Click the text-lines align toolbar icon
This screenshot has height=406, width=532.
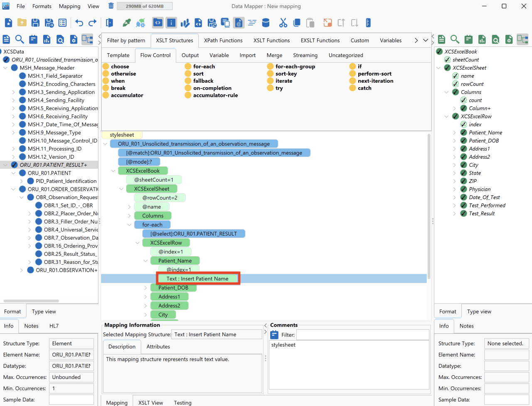(252, 23)
